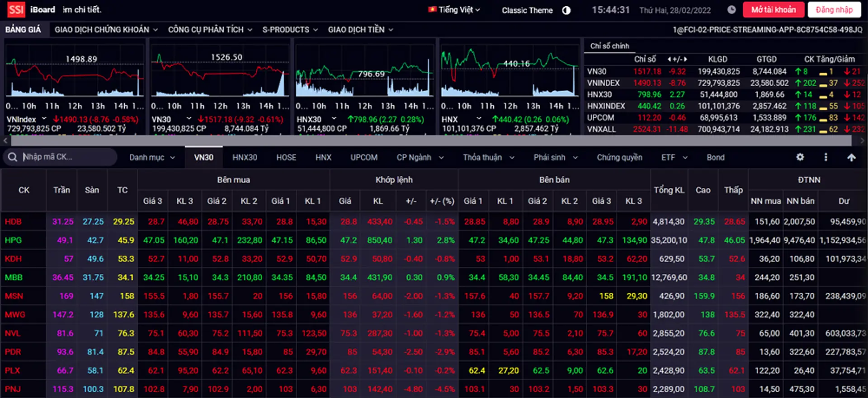This screenshot has width=868, height=398.
Task: Click the Classic Theme label
Action: 527,10
